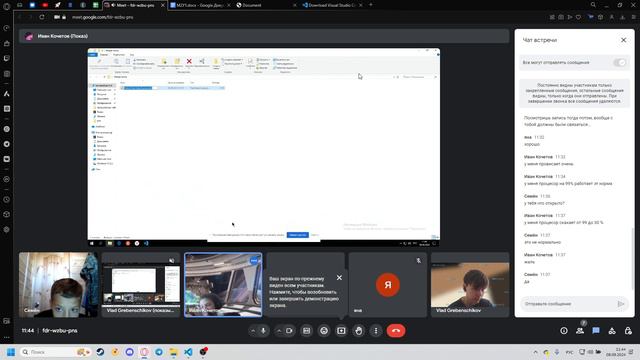The width and height of the screenshot is (640, 360).
Task: Close the Meet browser tab
Action: tap(162, 5)
